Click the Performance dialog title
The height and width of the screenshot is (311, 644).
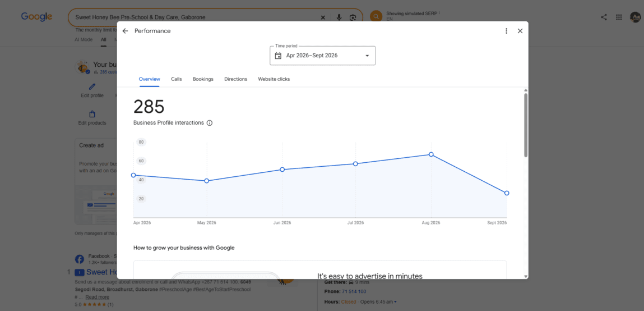152,31
